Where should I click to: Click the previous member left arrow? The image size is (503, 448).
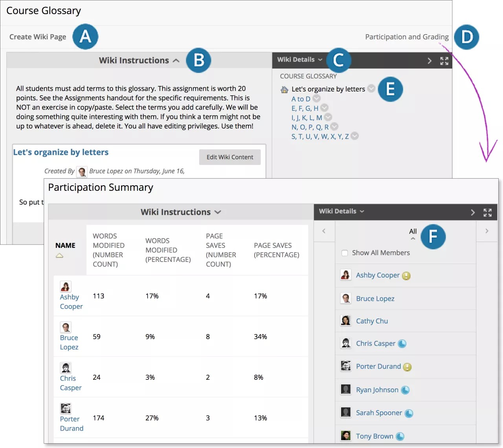[x=324, y=231]
